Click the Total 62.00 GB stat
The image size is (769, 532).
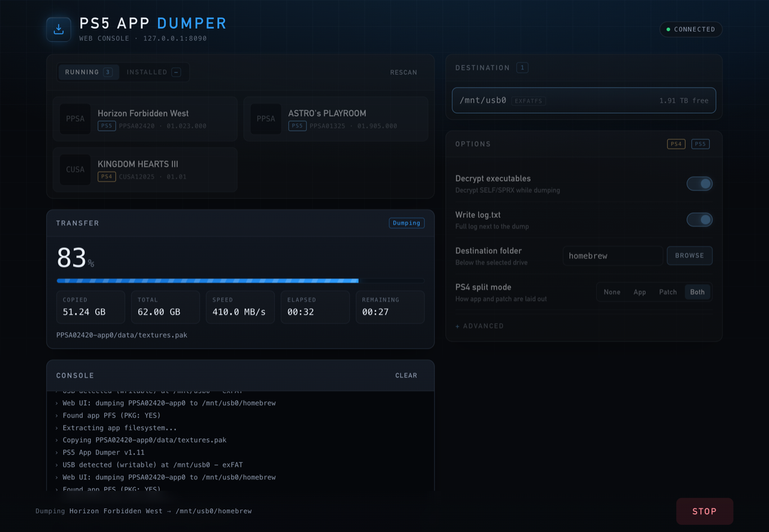pyautogui.click(x=165, y=307)
